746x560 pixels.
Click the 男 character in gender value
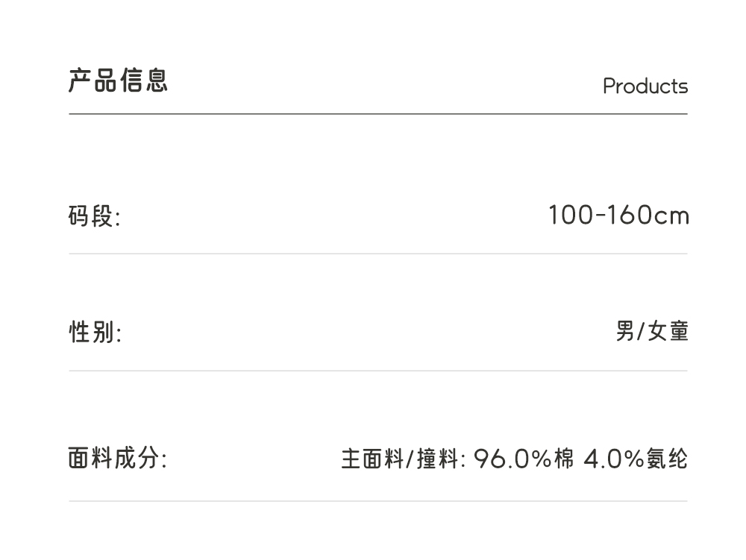click(625, 331)
